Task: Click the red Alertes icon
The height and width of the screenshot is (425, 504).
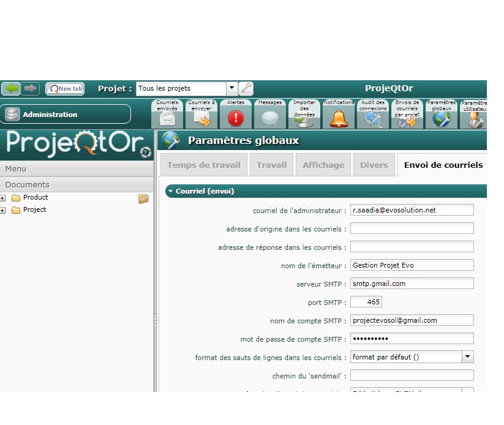Action: (x=236, y=116)
